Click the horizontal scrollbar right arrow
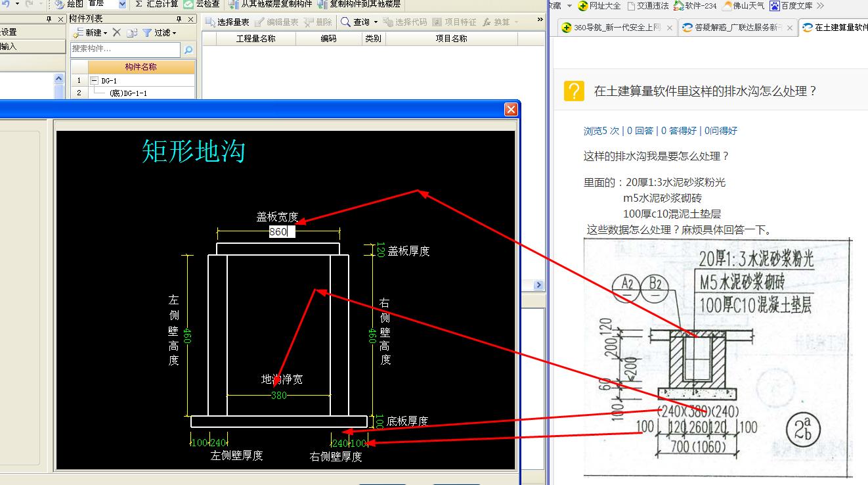Screen dimensions: 868x485 [x=539, y=285]
